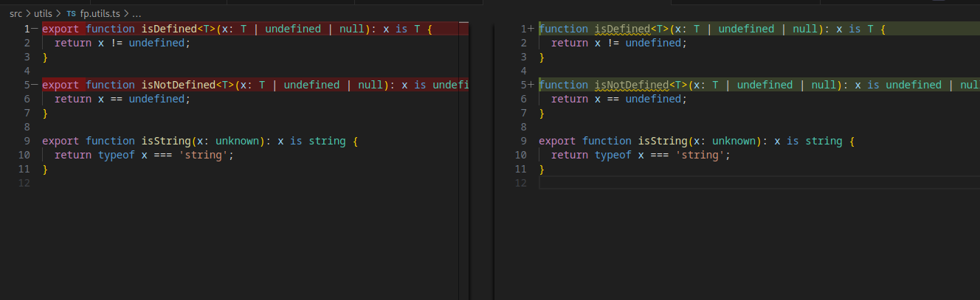
Task: Click the closing brace on right line 11
Action: coord(542,169)
